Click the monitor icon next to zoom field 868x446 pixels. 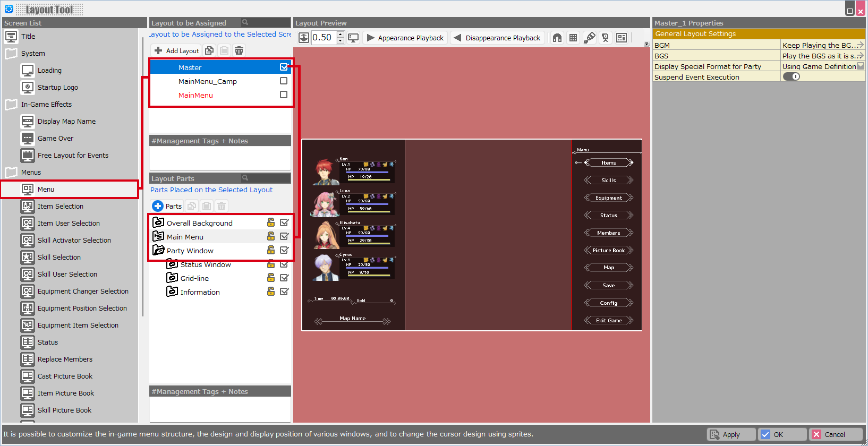click(x=353, y=38)
